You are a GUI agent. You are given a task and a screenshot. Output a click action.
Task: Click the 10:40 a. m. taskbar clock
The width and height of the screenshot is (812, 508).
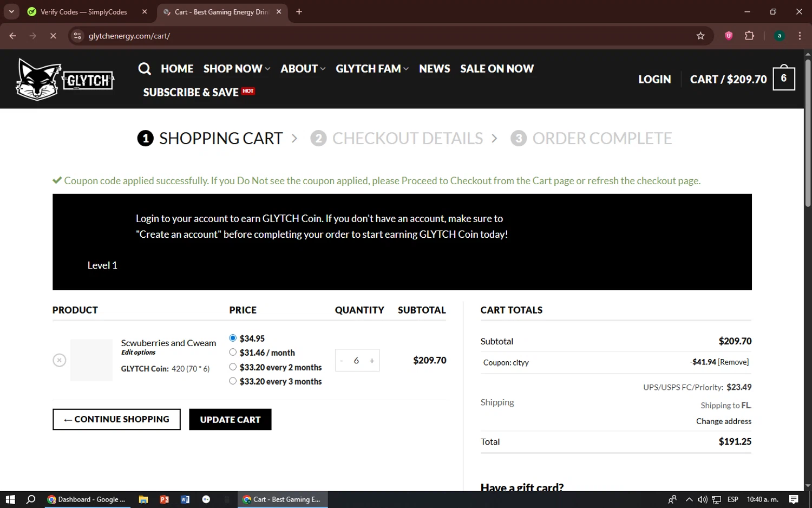pyautogui.click(x=762, y=499)
